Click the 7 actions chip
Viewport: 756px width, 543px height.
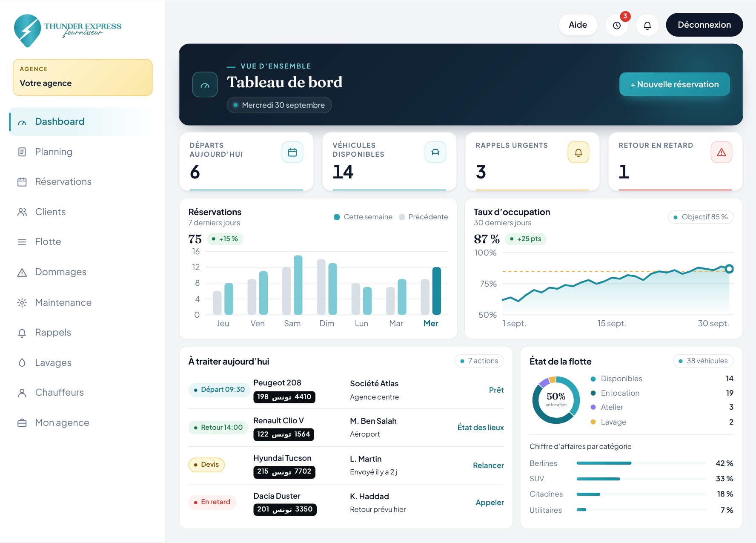479,361
